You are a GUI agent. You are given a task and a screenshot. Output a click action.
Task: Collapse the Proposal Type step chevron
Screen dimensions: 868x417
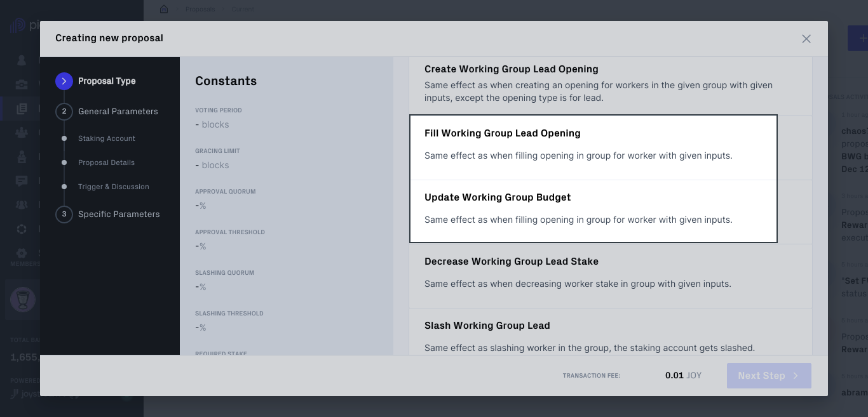point(64,81)
